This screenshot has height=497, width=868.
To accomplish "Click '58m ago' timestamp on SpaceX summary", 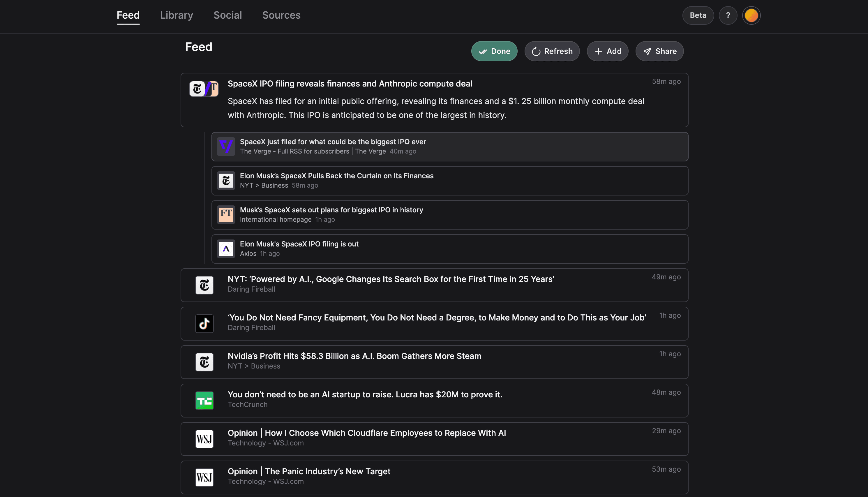I will [666, 82].
